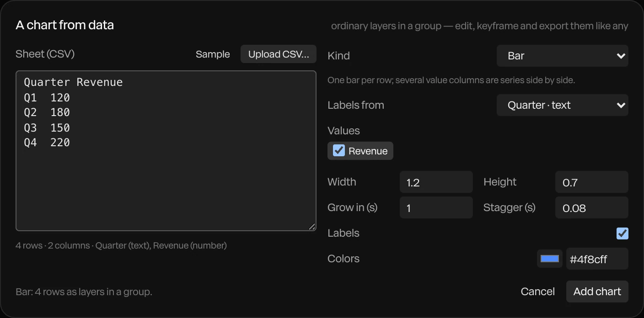The image size is (644, 318).
Task: Tick the Revenue values checkbox
Action: (339, 151)
